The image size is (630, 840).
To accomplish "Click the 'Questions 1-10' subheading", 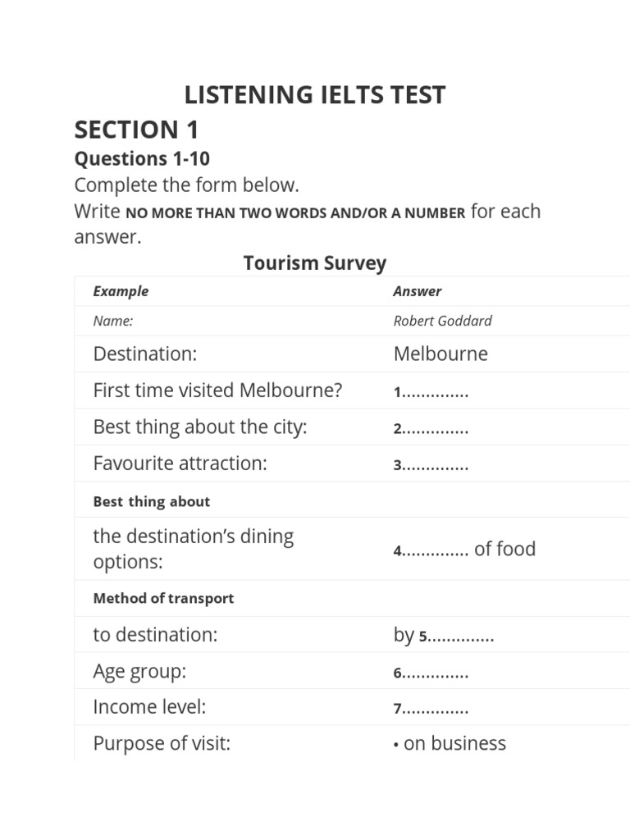I will [x=142, y=158].
